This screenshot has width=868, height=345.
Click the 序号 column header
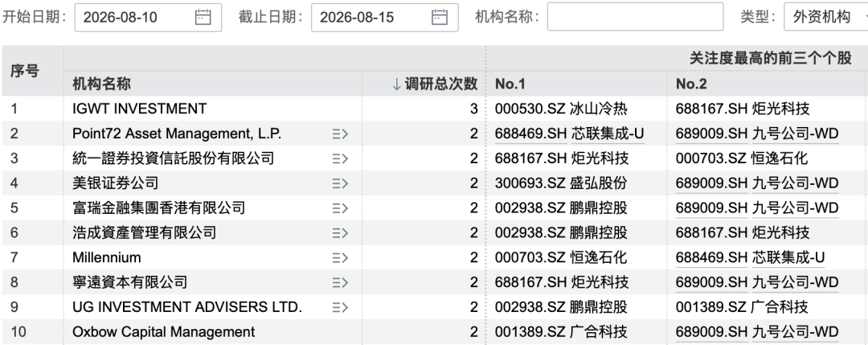tap(25, 71)
